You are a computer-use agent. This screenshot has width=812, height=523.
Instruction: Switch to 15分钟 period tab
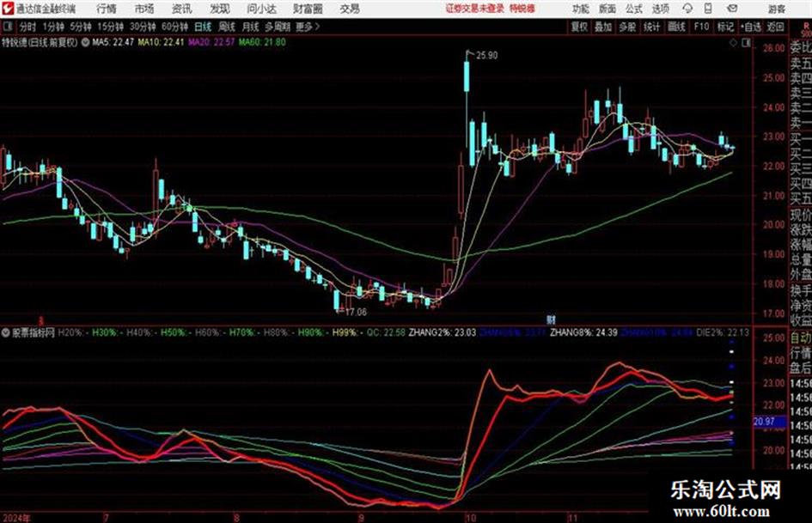111,27
